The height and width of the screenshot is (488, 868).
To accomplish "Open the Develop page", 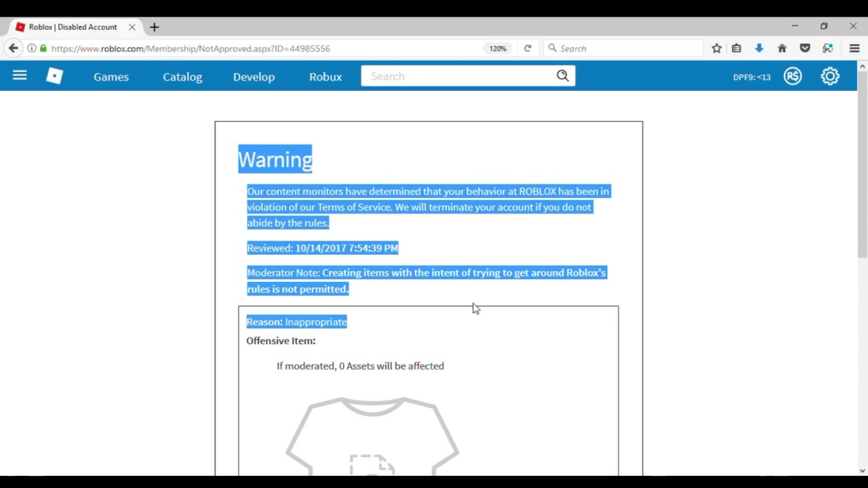I will point(254,77).
